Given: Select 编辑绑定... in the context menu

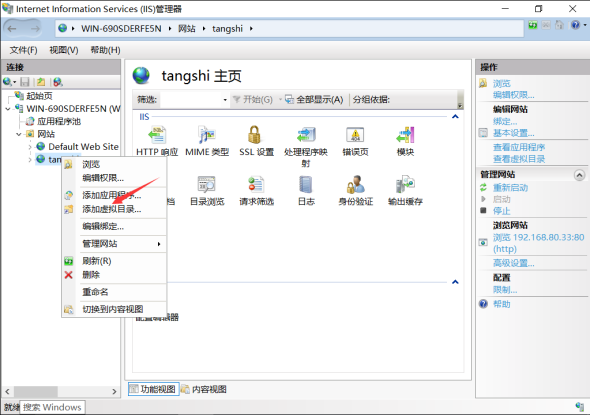Looking at the screenshot, I should pos(103,226).
